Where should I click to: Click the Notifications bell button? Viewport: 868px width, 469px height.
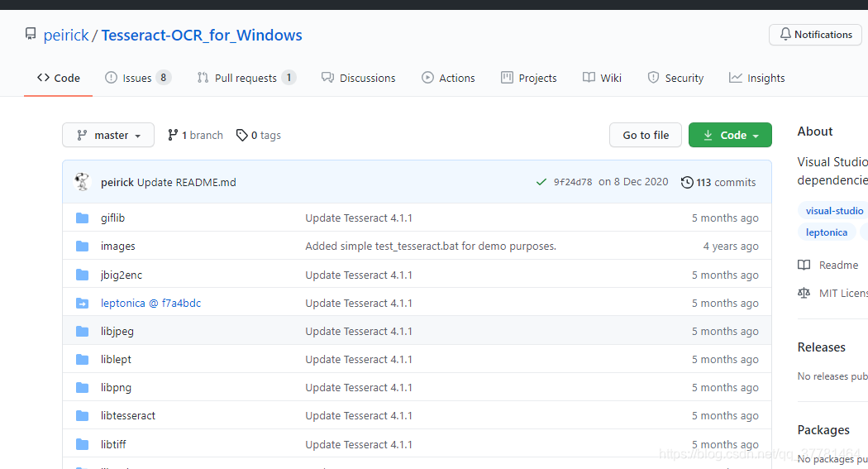point(815,35)
